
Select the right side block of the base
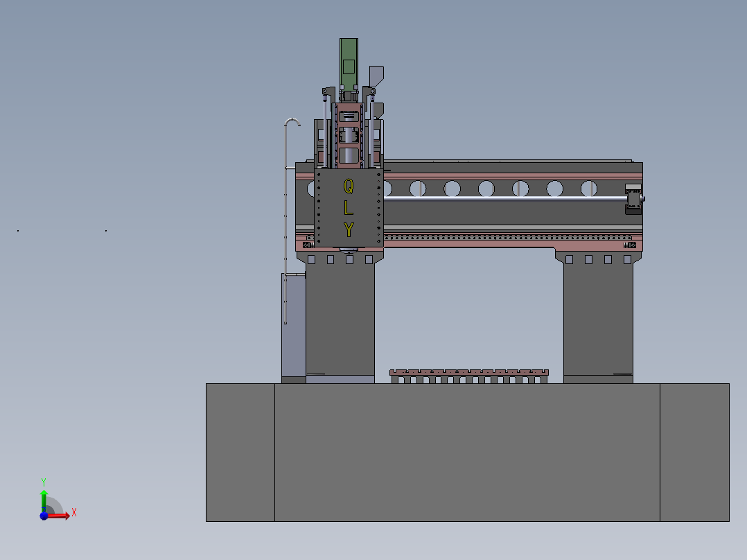coord(694,453)
